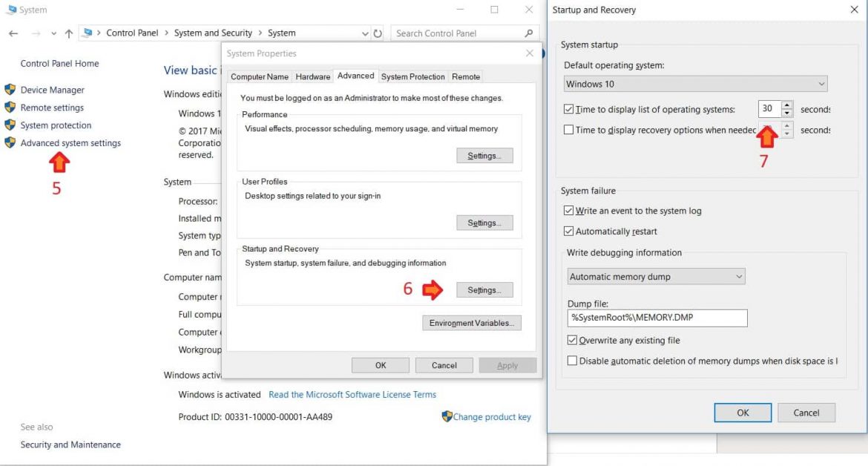Open the Microsoft Software License Terms link
This screenshot has width=868, height=466.
click(352, 394)
